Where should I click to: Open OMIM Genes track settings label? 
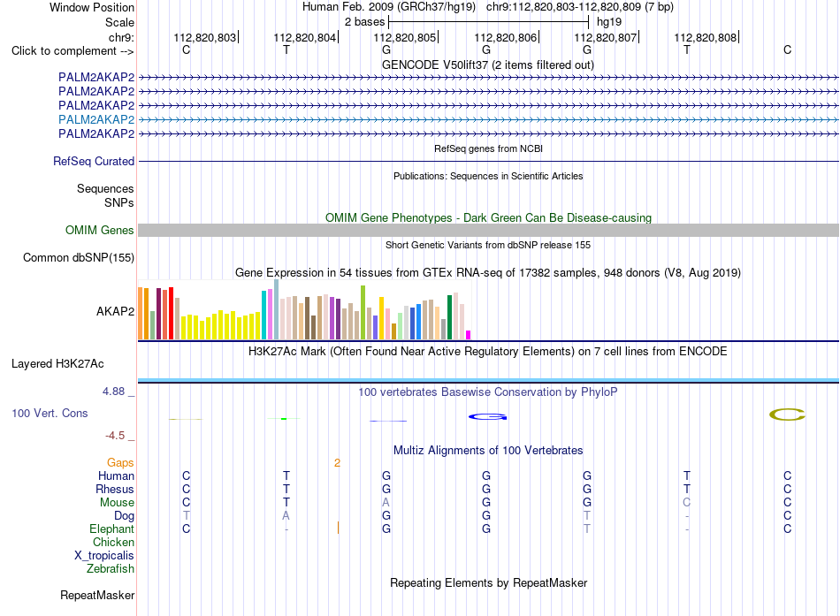[100, 231]
